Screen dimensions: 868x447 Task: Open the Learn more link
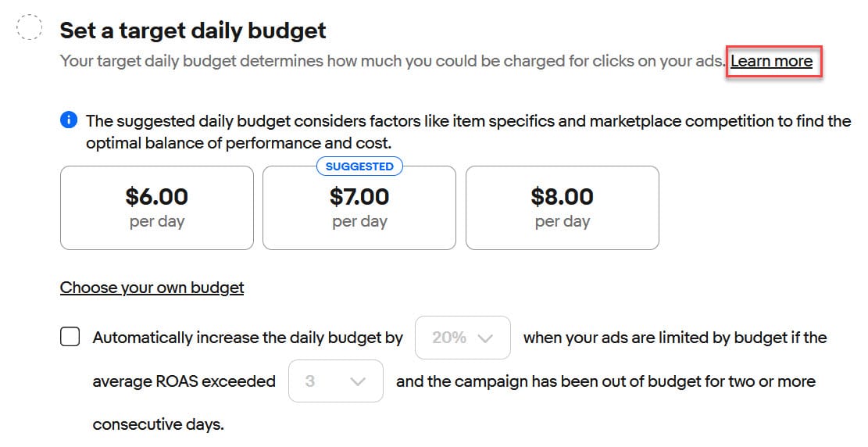(x=771, y=61)
